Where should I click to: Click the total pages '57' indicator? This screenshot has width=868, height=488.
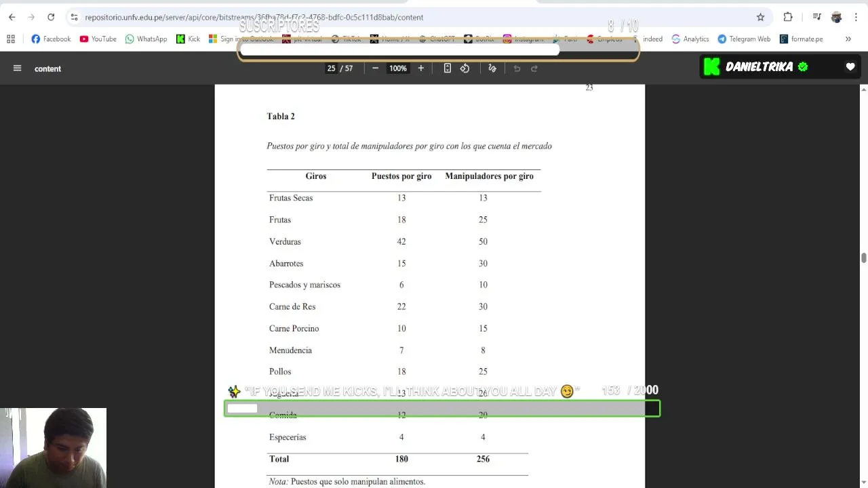pos(349,68)
